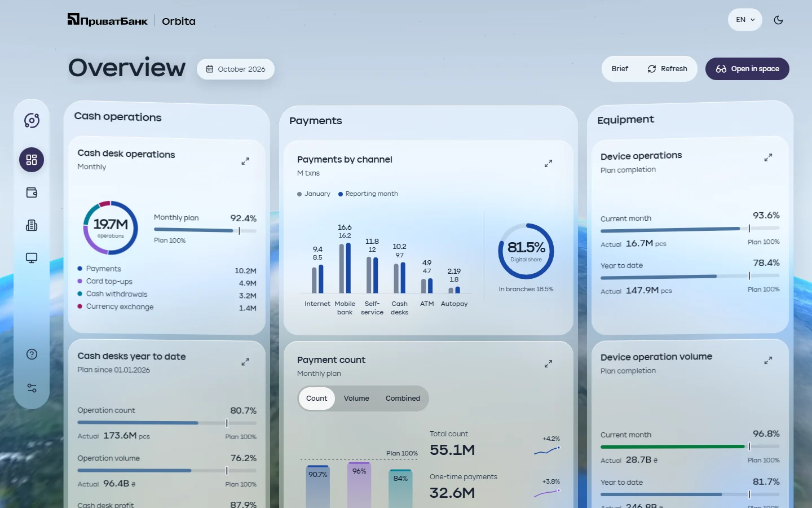812x508 pixels.
Task: Toggle the January legend series
Action: click(x=314, y=194)
